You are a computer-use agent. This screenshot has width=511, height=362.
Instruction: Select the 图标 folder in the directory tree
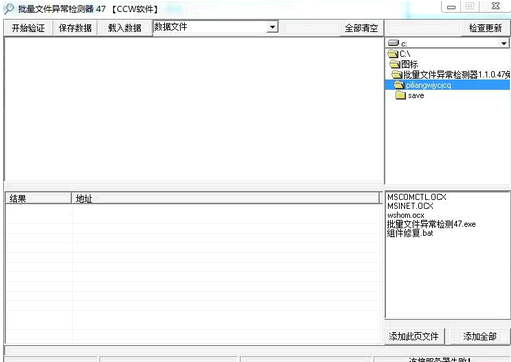[x=409, y=64]
